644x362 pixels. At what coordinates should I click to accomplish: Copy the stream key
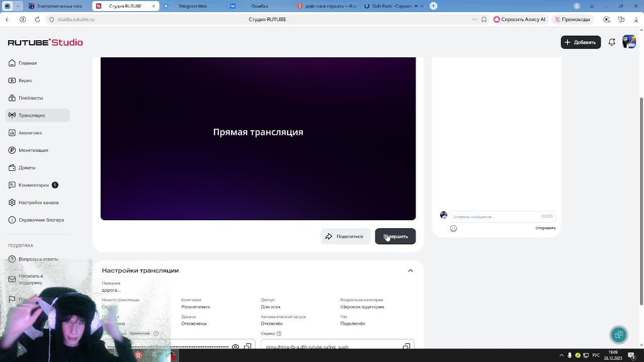point(248,346)
